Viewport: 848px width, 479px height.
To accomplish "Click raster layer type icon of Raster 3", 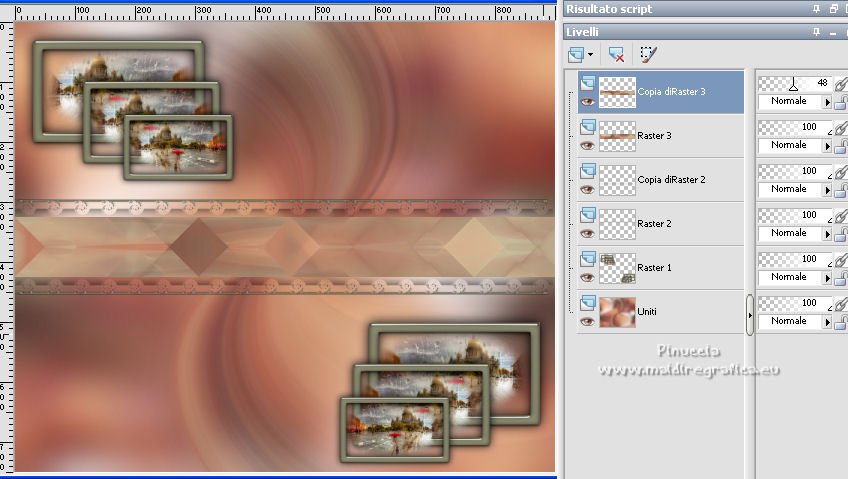I will [588, 127].
